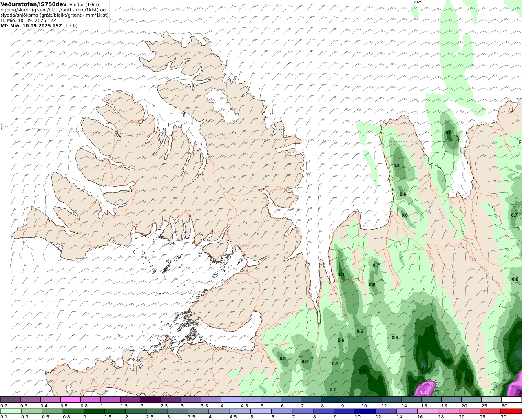Click the 'rigning/skúrir' legend description line

tap(53, 10)
